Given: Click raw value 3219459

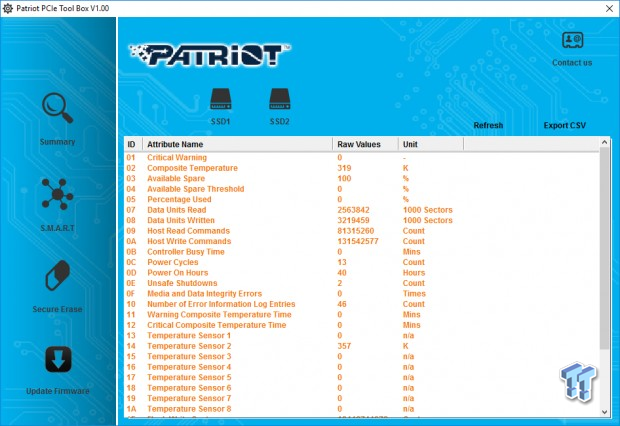Looking at the screenshot, I should 353,220.
